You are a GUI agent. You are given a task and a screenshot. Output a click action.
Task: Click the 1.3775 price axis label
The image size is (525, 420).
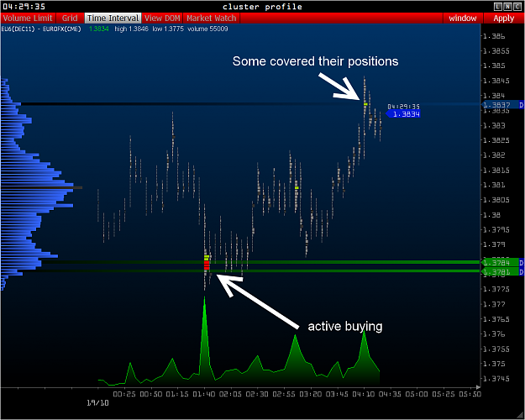point(496,289)
